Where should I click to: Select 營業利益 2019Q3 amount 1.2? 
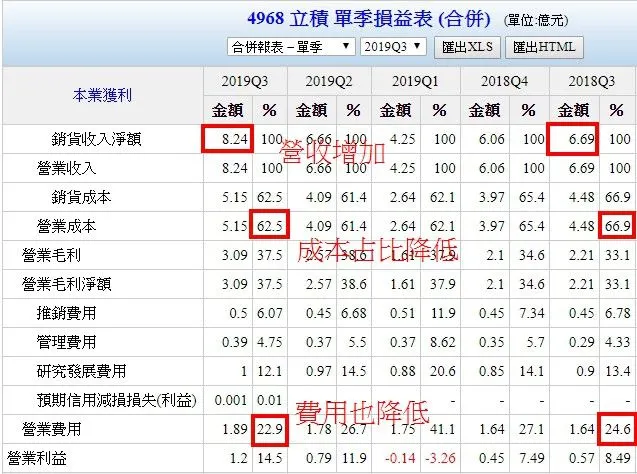[x=238, y=459]
